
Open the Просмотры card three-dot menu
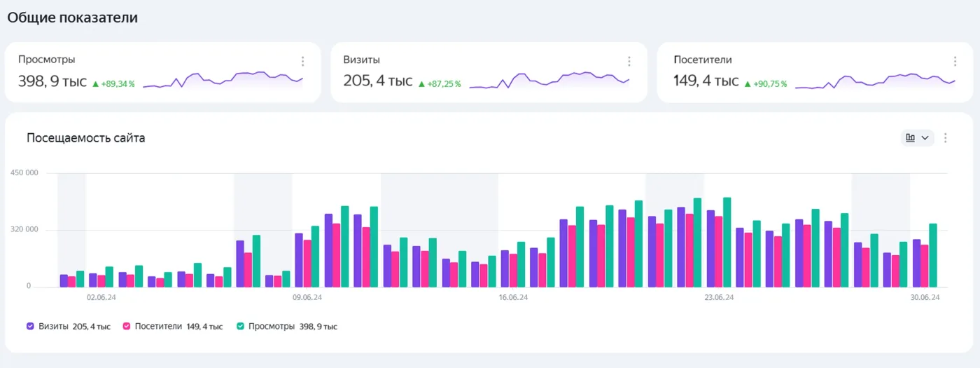[302, 61]
